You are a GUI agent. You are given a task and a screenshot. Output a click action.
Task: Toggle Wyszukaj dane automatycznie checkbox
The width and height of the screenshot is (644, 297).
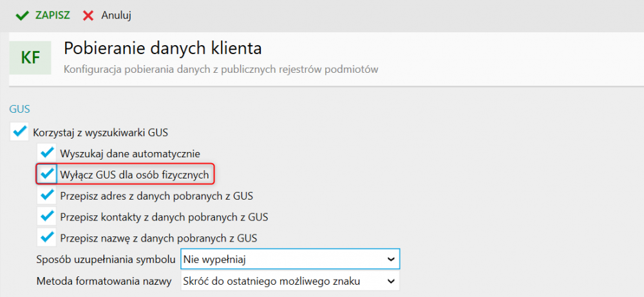(x=46, y=153)
